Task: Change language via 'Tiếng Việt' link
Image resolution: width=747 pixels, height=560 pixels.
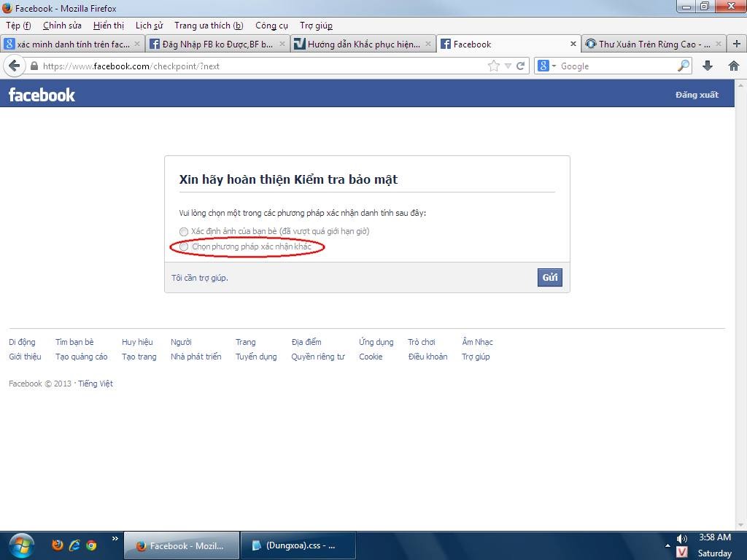Action: [96, 384]
